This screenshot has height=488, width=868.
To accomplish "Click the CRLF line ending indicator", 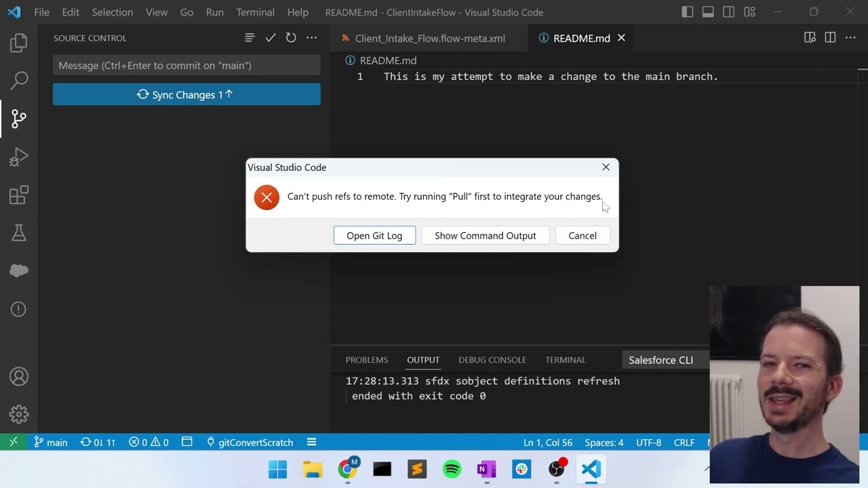I will click(x=684, y=442).
